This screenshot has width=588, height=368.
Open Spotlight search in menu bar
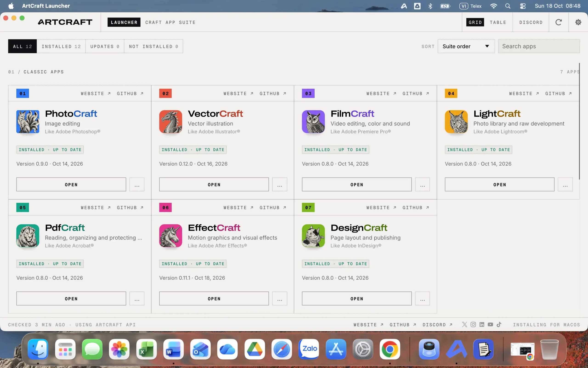point(508,6)
